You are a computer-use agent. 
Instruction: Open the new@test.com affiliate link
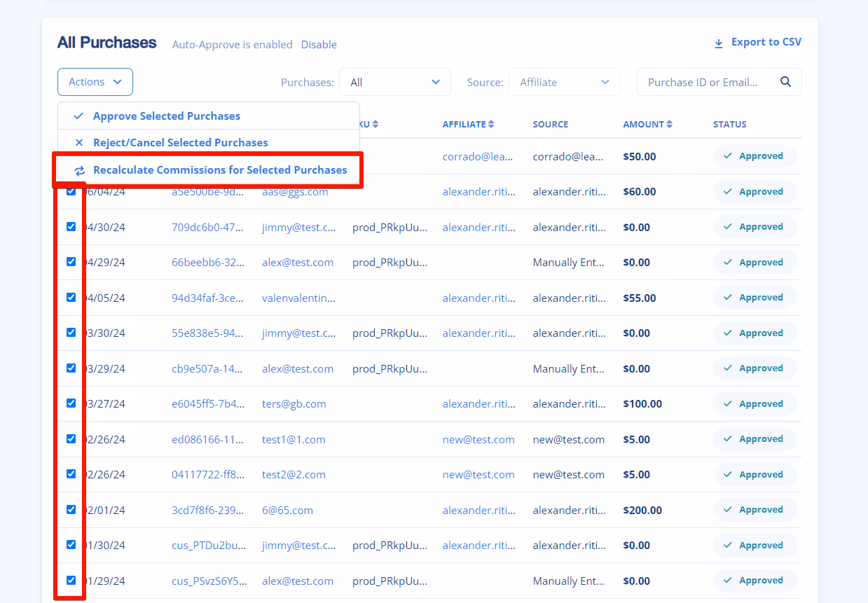[x=478, y=439]
